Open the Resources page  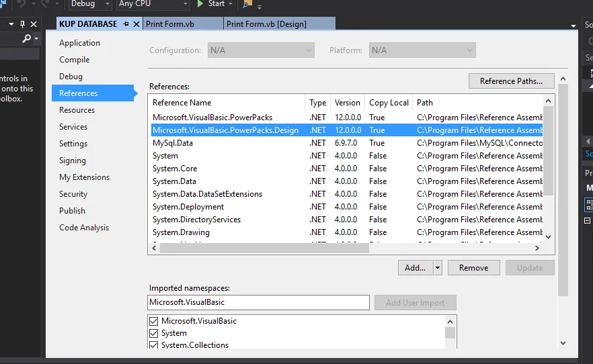(x=77, y=110)
